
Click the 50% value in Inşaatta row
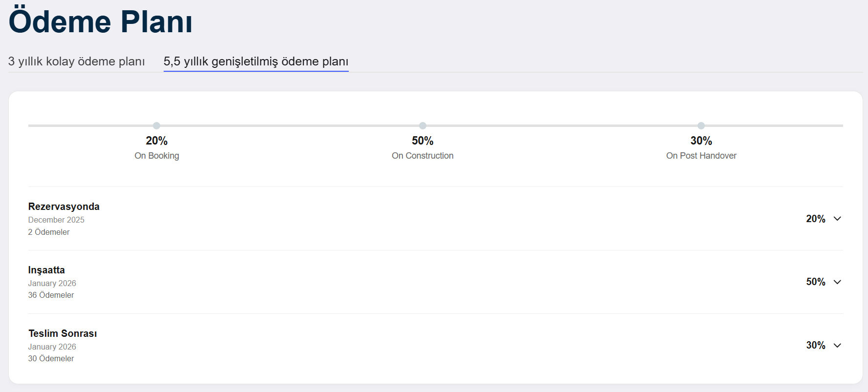click(815, 282)
